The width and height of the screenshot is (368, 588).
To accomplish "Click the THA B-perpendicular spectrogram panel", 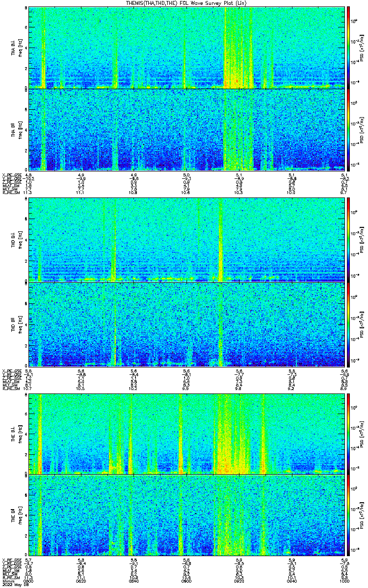I will 186,48.
